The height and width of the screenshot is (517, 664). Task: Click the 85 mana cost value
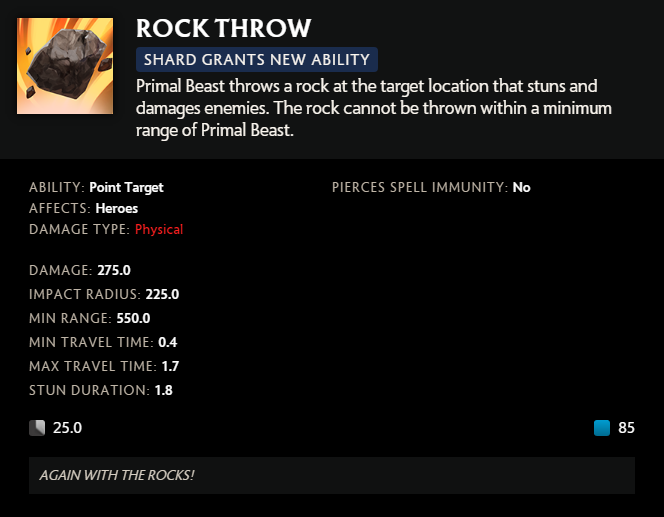tap(626, 428)
